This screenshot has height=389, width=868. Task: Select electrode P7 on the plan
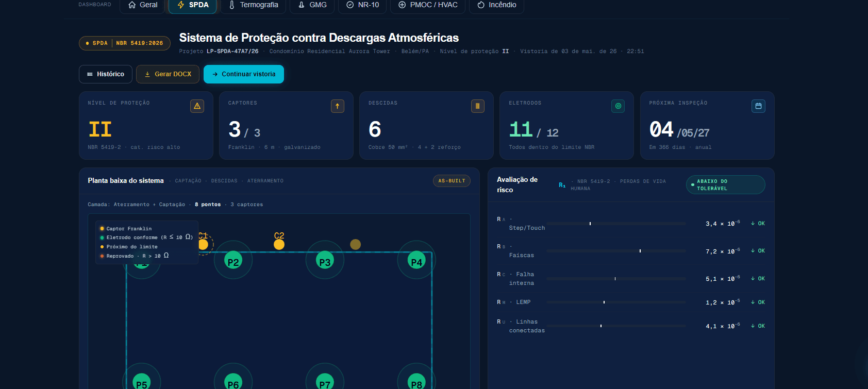pyautogui.click(x=325, y=382)
